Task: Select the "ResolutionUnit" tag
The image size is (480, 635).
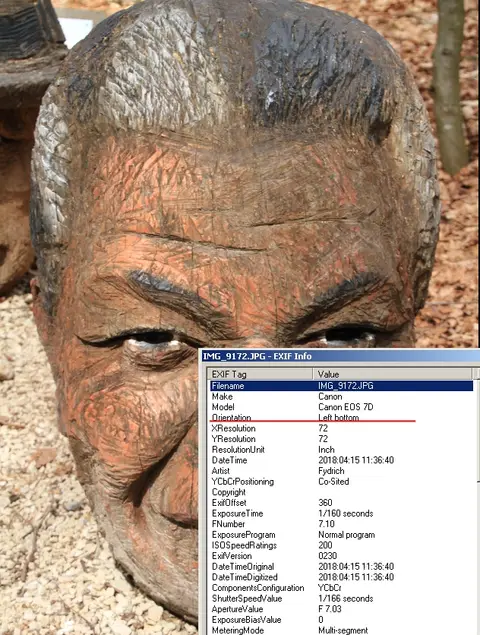Action: tap(238, 450)
